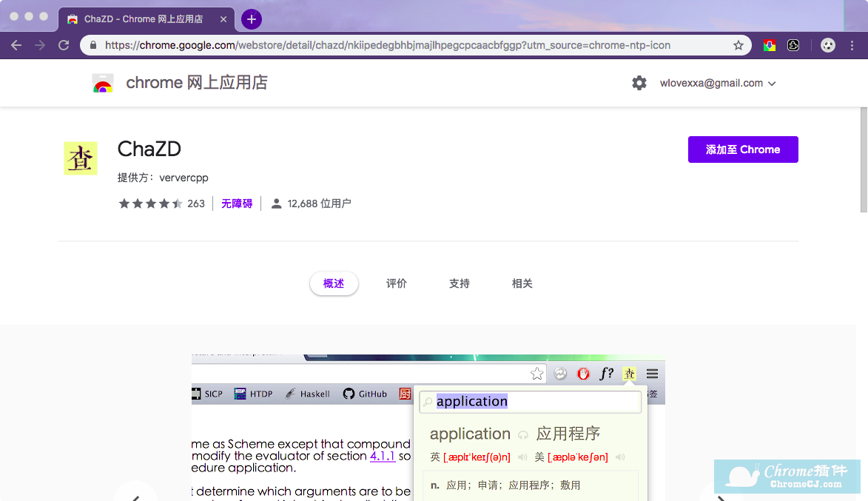The width and height of the screenshot is (868, 501).
Task: Select the ChaZD - Chrome 网上应用店 tab
Action: (146, 19)
